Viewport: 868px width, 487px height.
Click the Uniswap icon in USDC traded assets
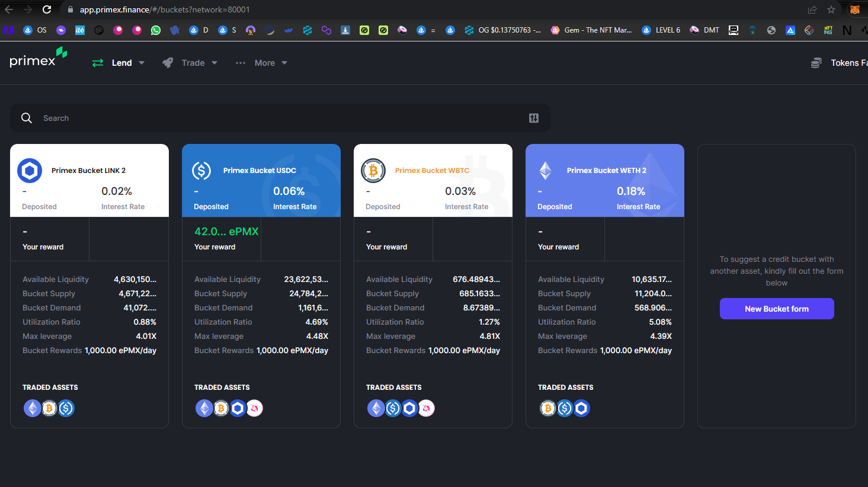click(x=254, y=408)
